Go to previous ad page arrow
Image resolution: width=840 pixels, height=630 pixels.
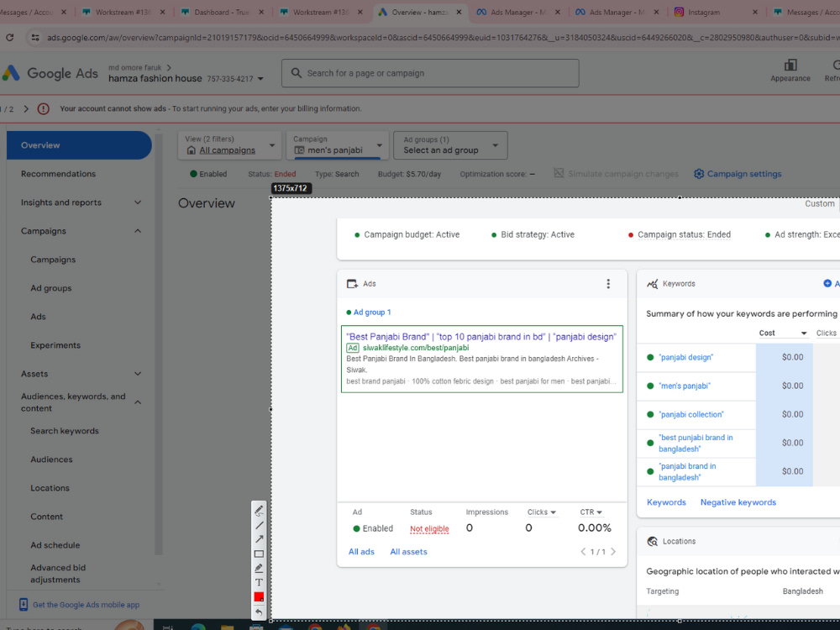point(583,551)
